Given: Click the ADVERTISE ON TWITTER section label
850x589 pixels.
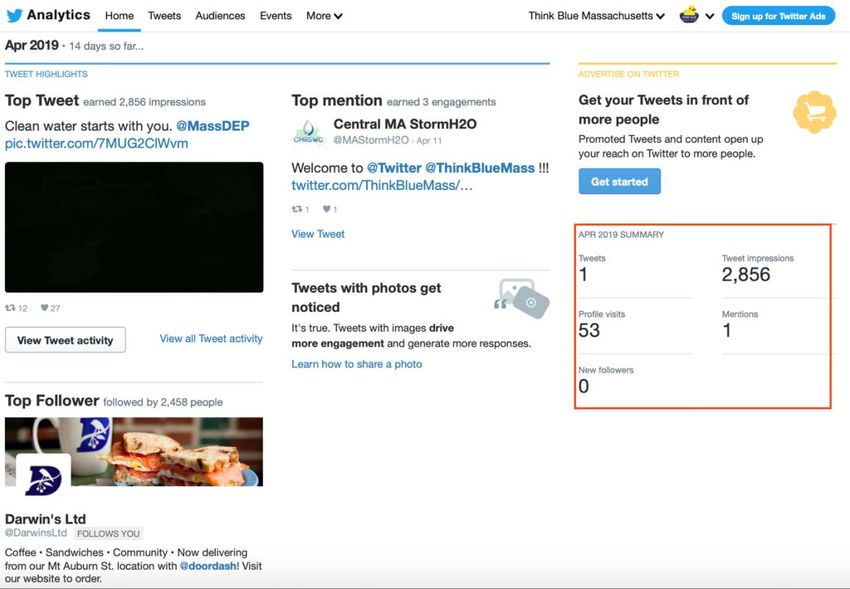Looking at the screenshot, I should (x=629, y=74).
